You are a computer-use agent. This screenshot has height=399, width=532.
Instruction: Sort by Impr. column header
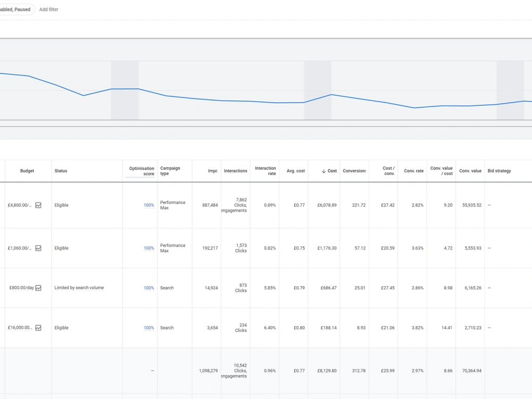click(213, 171)
